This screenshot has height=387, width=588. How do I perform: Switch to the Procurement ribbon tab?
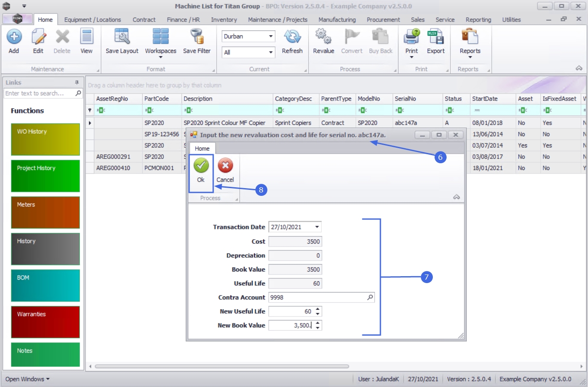click(383, 20)
